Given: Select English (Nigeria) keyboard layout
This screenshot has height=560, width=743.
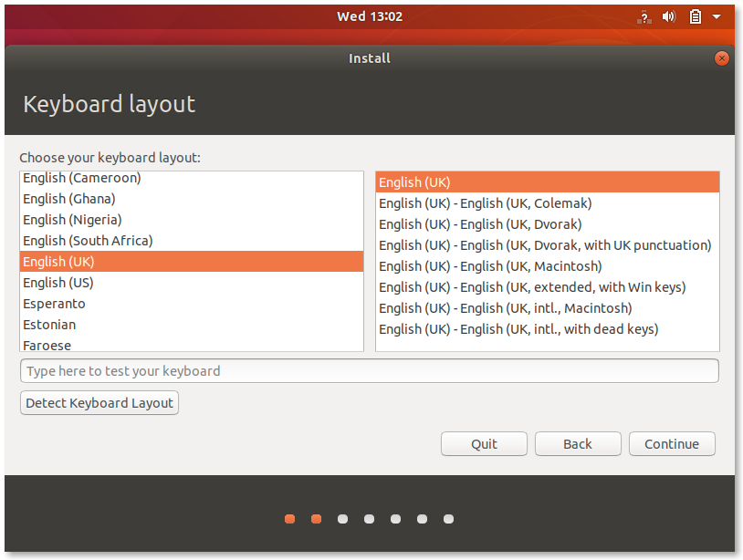Looking at the screenshot, I should [x=192, y=220].
